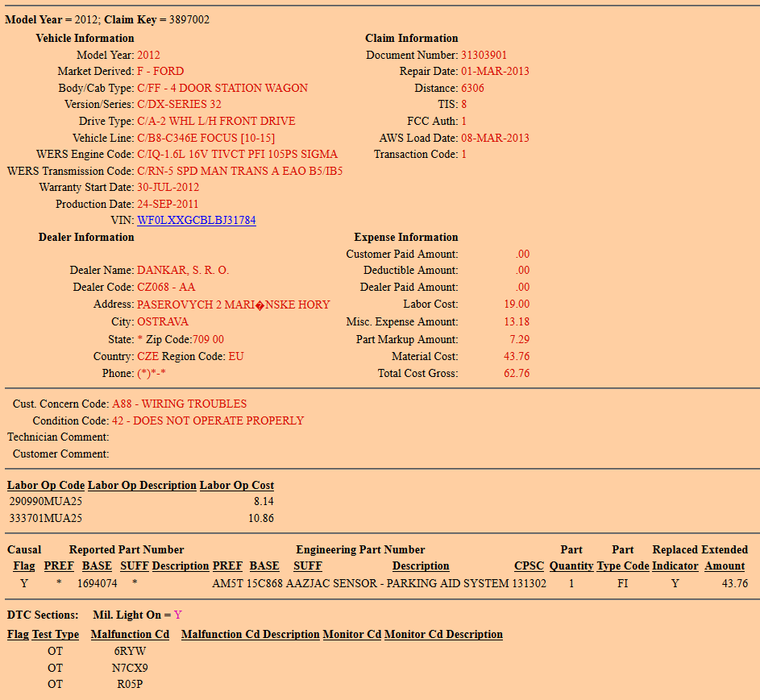
Task: Select malfunction code N7CX9
Action: pyautogui.click(x=130, y=668)
